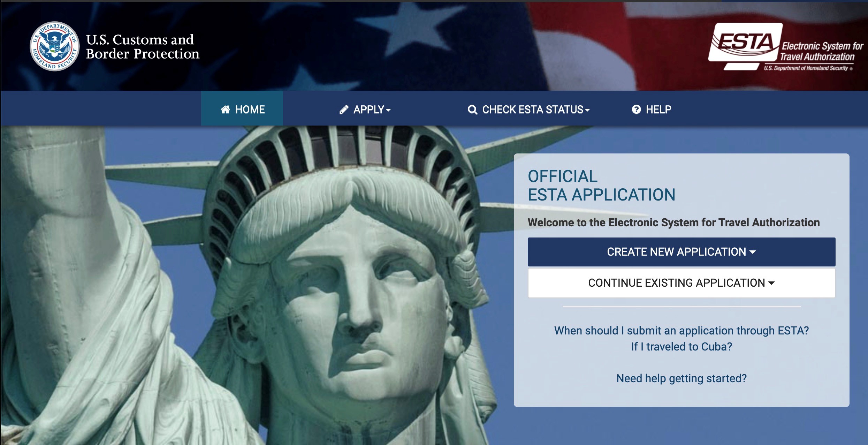The width and height of the screenshot is (868, 445).
Task: Click the OFFICIAL ESTA APPLICATION heading
Action: pos(601,186)
